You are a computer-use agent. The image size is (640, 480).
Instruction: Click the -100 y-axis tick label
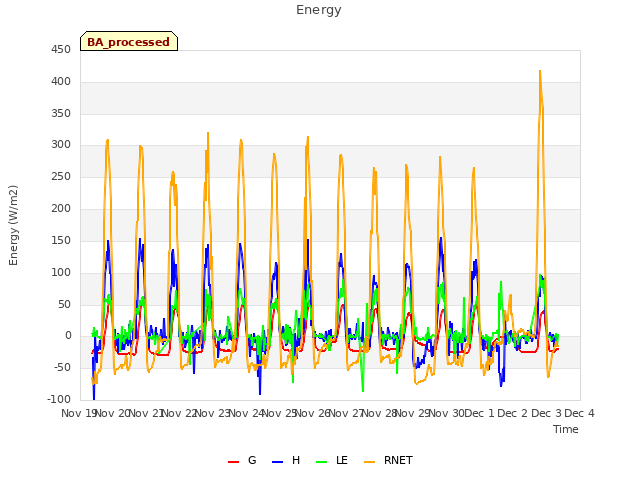(x=59, y=399)
